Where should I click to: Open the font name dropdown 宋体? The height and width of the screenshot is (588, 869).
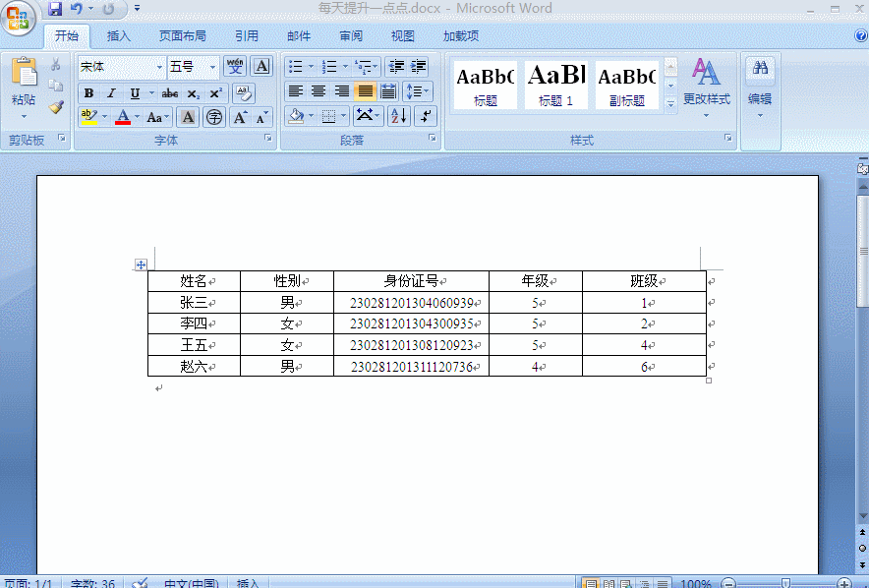159,67
